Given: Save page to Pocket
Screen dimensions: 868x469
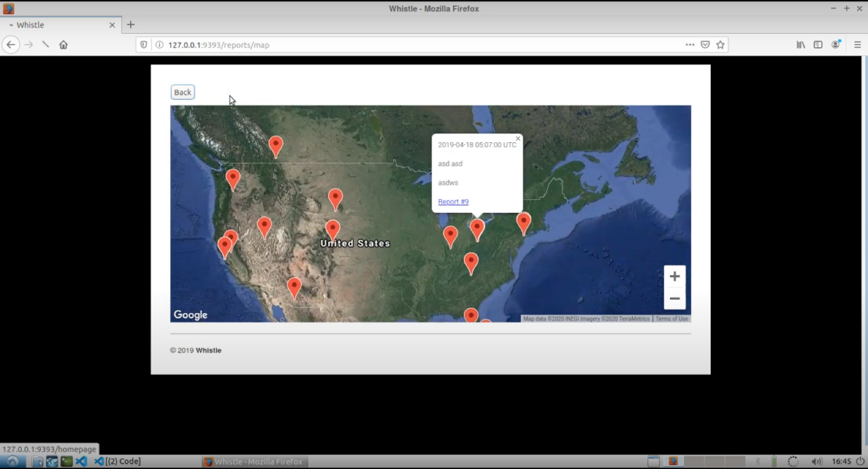Looking at the screenshot, I should pyautogui.click(x=705, y=45).
